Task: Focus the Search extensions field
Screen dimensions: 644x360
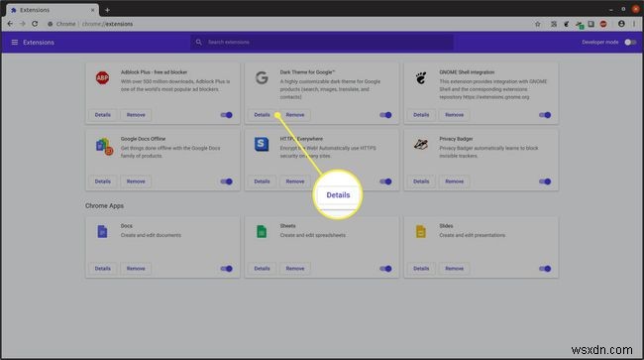Action: (x=322, y=42)
